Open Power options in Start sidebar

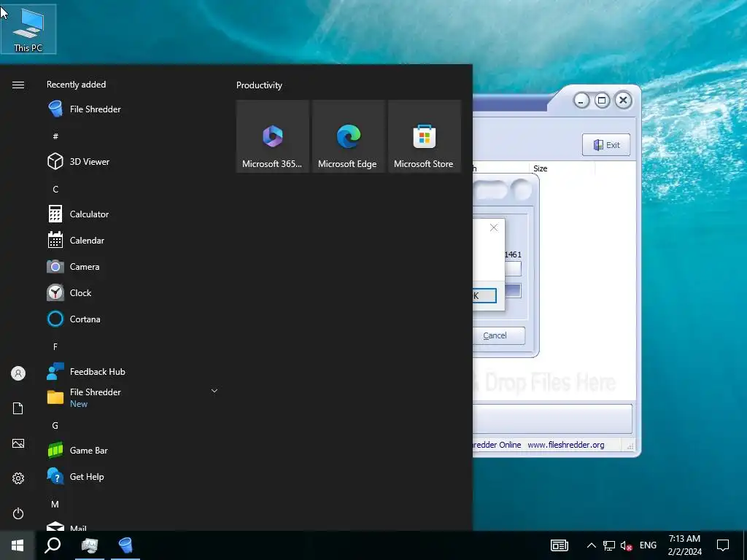tap(18, 513)
